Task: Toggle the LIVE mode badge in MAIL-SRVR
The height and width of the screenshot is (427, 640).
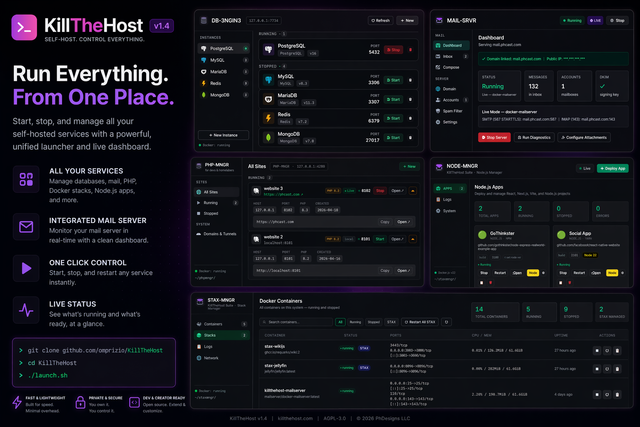Action: click(x=595, y=20)
